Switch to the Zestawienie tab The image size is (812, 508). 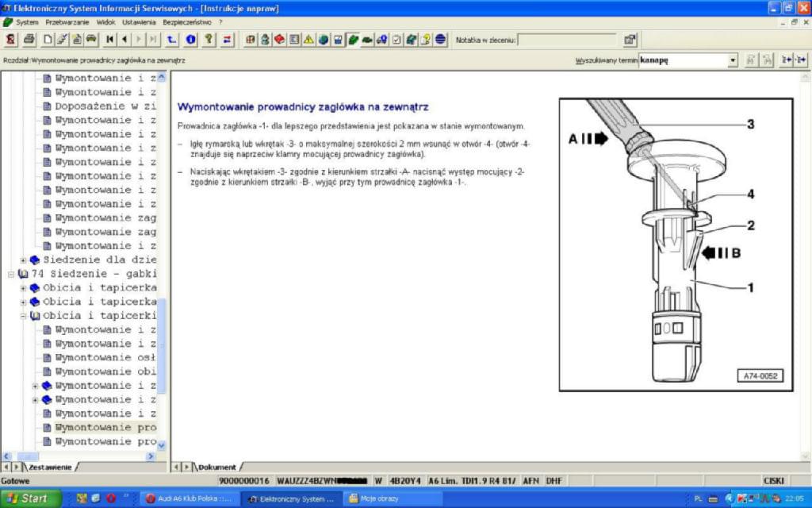(x=50, y=467)
